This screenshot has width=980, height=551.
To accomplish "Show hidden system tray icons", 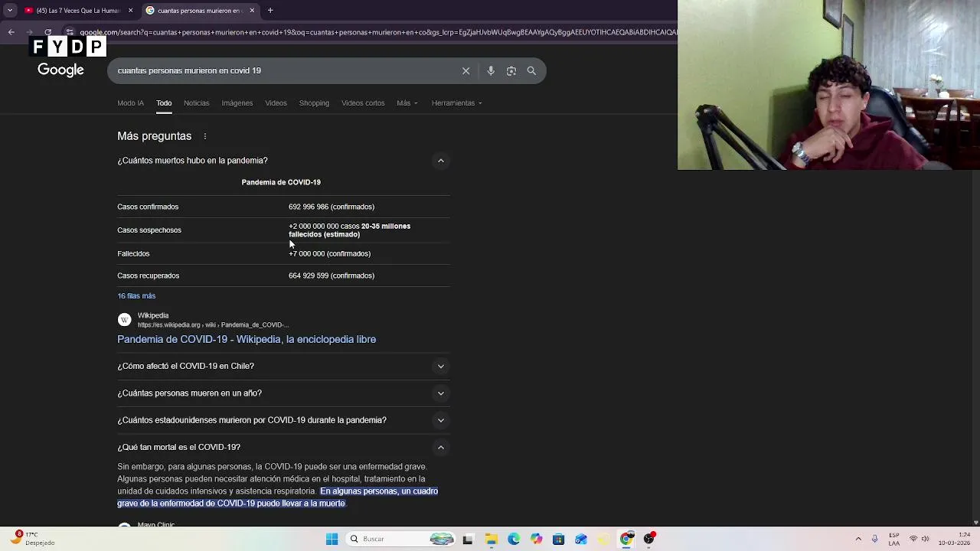I will [x=858, y=539].
